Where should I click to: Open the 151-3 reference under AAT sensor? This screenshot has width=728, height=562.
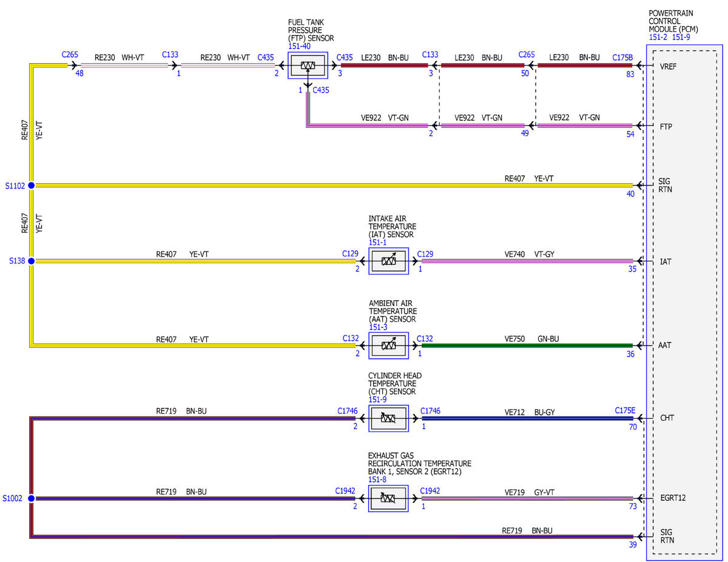(378, 327)
